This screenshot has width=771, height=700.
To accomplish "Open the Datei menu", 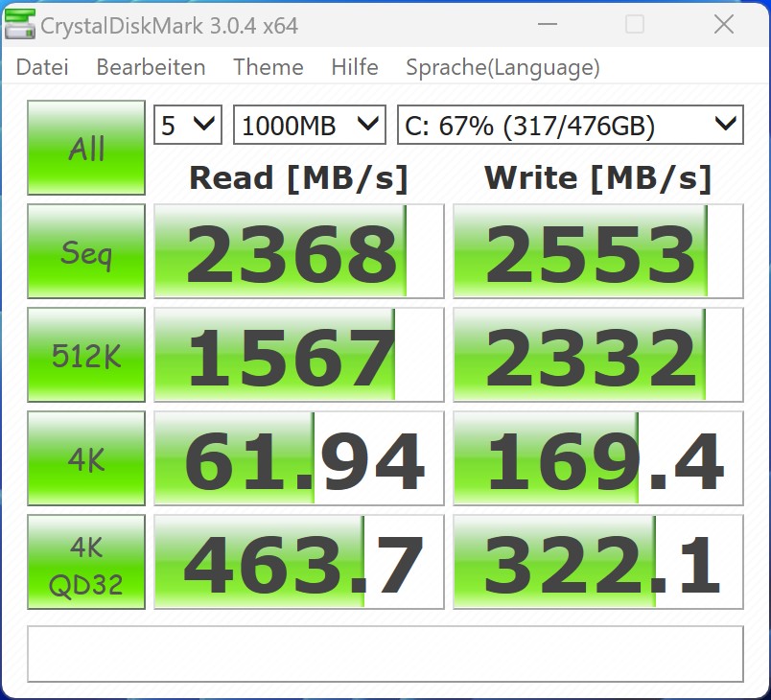I will tap(42, 67).
